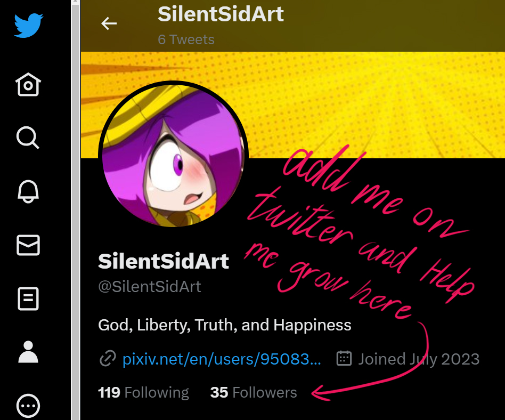Click the @SilentSidArt handle text
Image resolution: width=505 pixels, height=420 pixels.
click(x=150, y=287)
